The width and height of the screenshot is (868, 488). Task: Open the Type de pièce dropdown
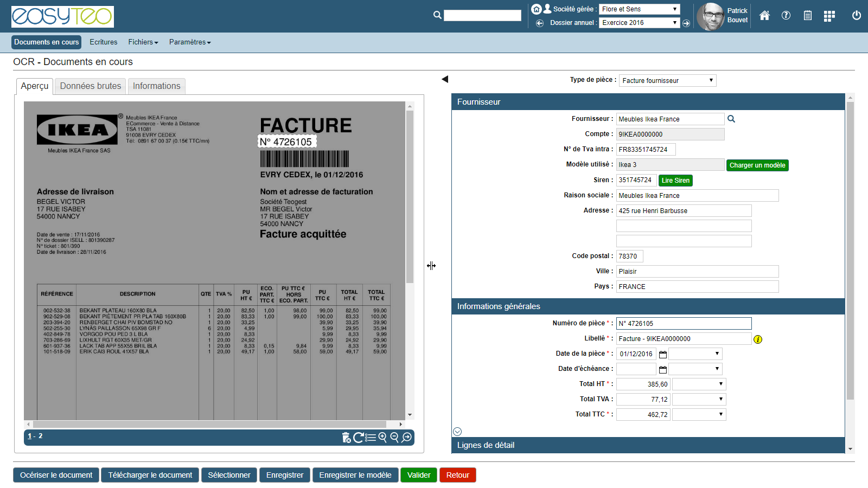click(x=667, y=81)
